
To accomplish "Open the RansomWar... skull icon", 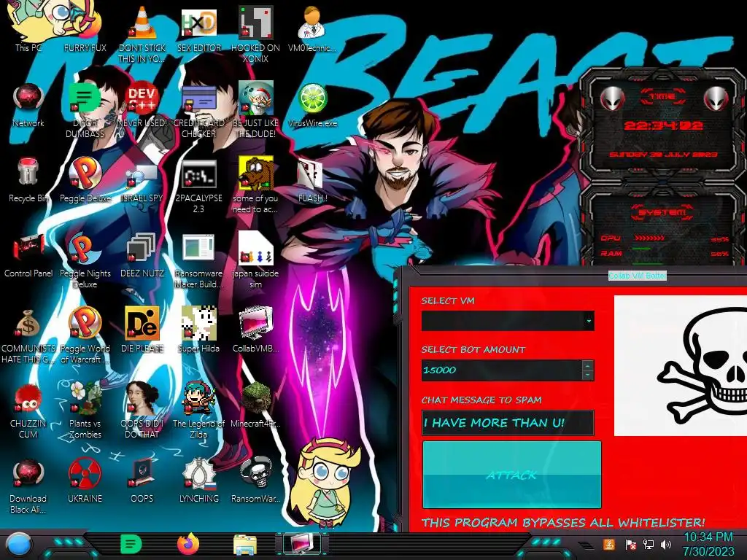I will 256,481.
